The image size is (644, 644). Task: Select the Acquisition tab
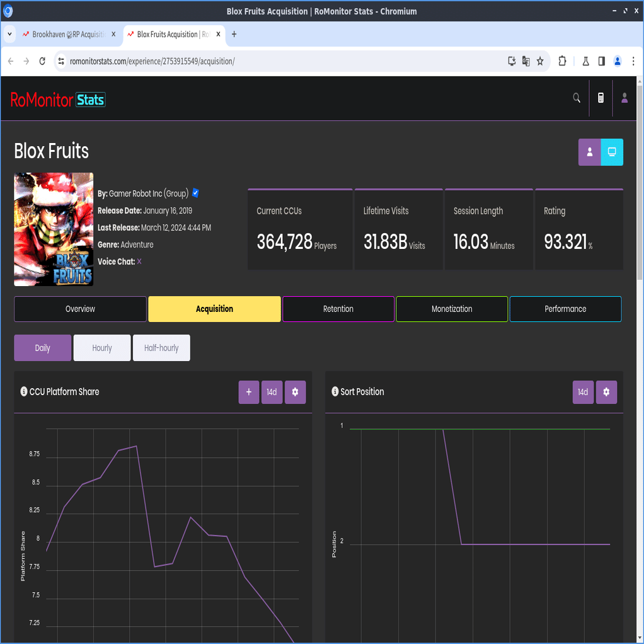pyautogui.click(x=214, y=309)
